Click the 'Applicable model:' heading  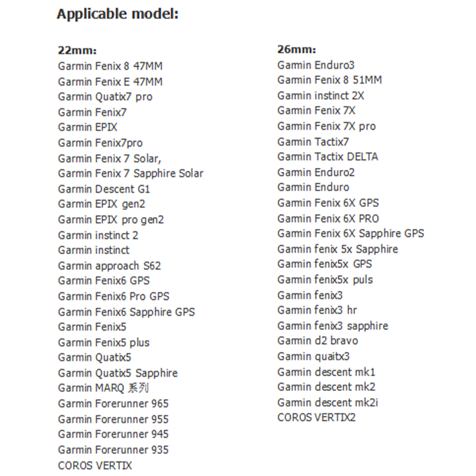(x=117, y=14)
